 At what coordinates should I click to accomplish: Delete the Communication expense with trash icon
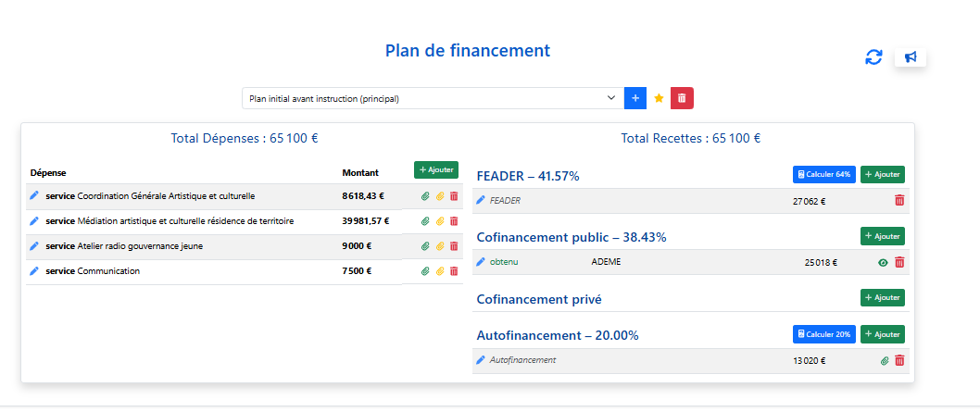coord(455,271)
